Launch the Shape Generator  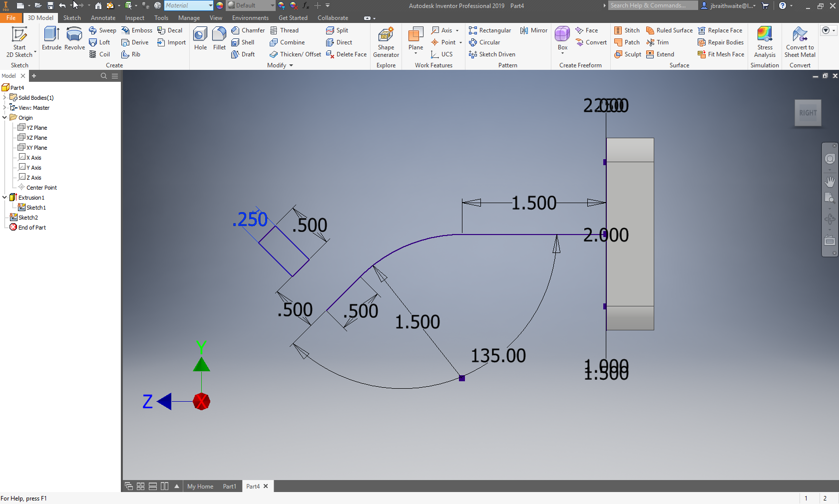tap(386, 42)
